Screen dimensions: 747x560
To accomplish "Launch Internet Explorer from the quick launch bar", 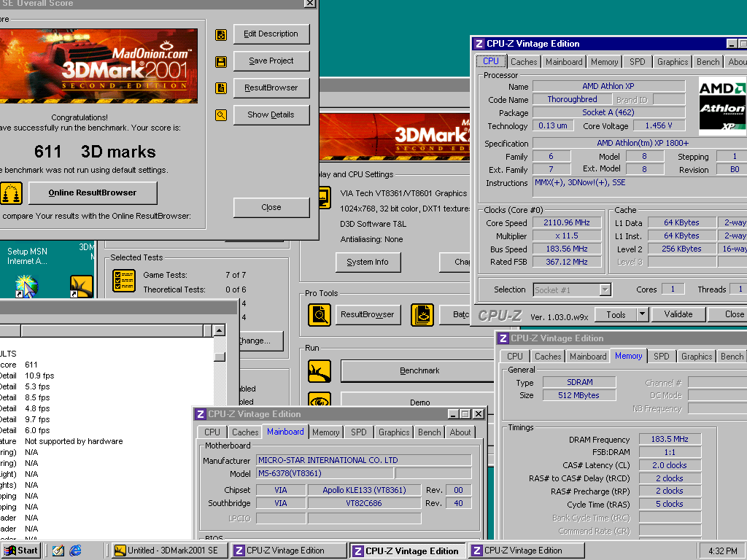I will [75, 551].
